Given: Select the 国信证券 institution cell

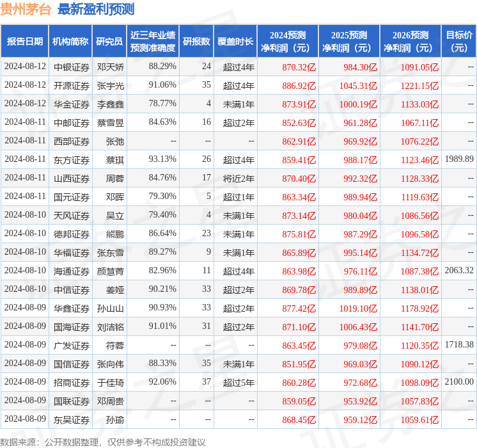Looking at the screenshot, I should point(72,365).
